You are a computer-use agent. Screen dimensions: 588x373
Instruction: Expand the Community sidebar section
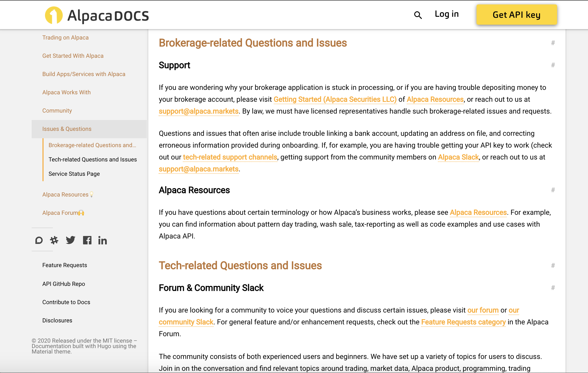coord(57,111)
